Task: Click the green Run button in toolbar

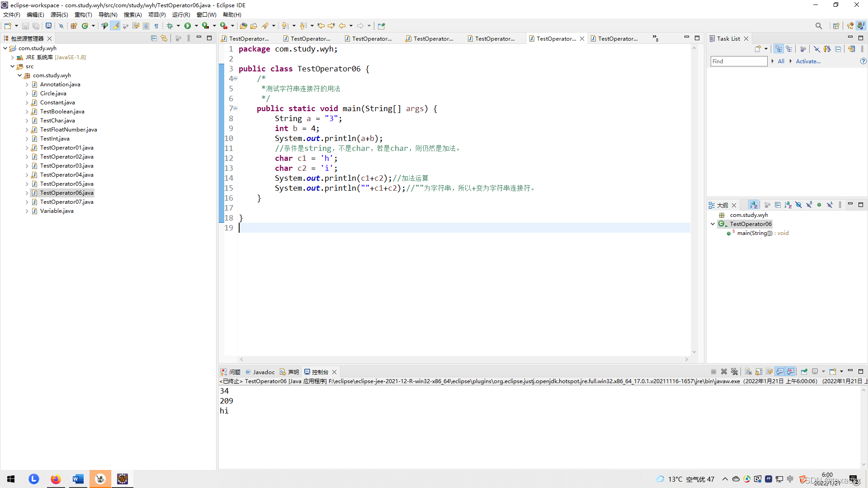Action: (x=188, y=26)
